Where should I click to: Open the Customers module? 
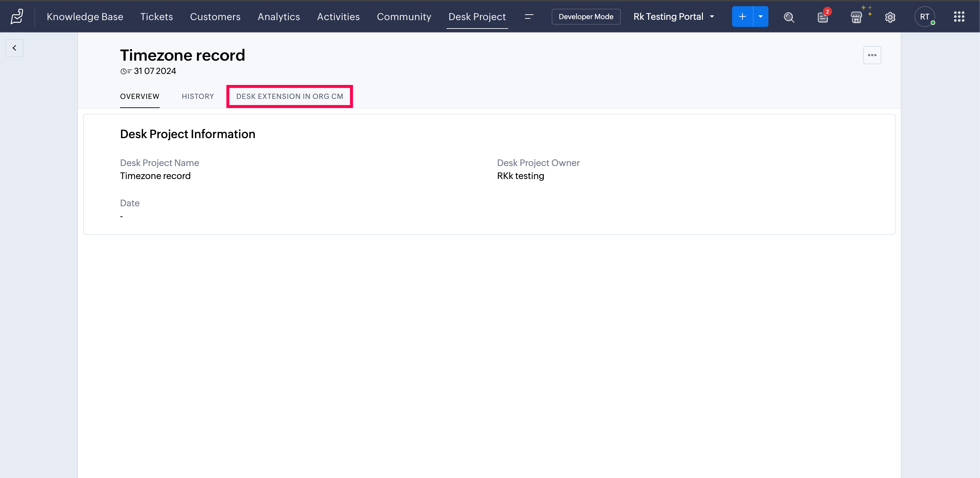215,17
